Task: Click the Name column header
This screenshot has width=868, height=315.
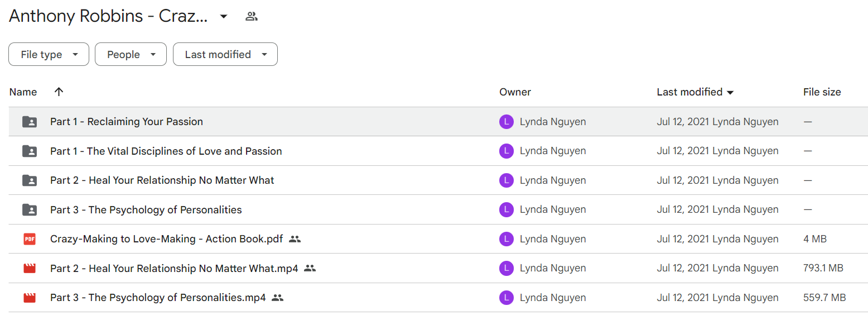Action: pyautogui.click(x=23, y=92)
